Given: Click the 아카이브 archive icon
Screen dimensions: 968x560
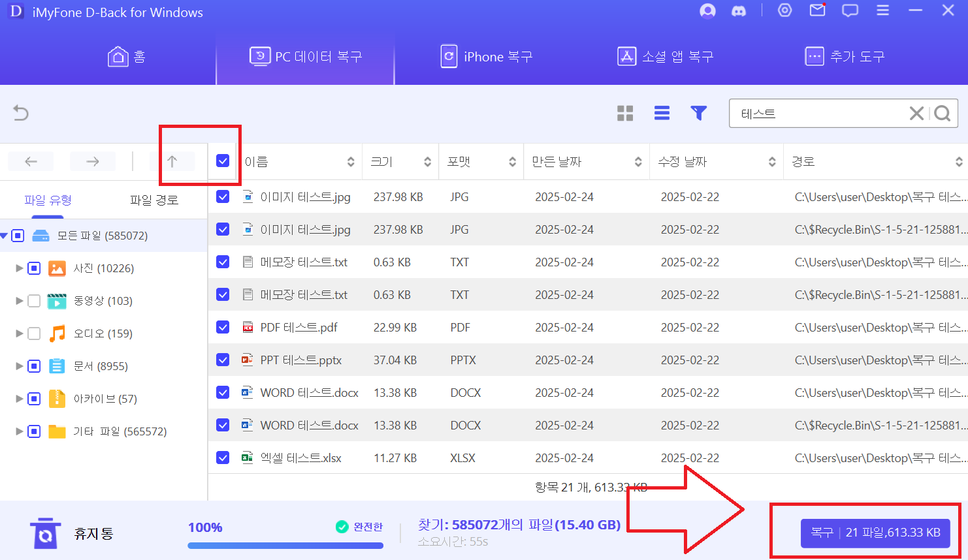Looking at the screenshot, I should tap(57, 399).
